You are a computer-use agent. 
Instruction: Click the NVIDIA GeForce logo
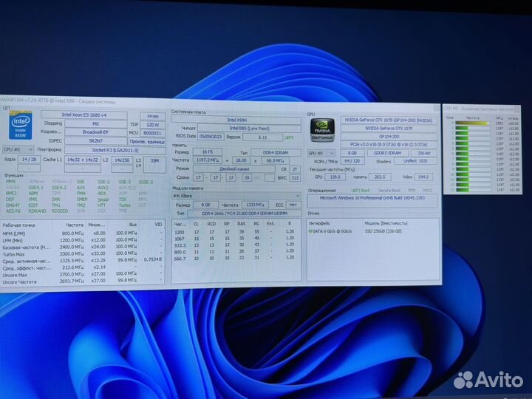pos(322,129)
